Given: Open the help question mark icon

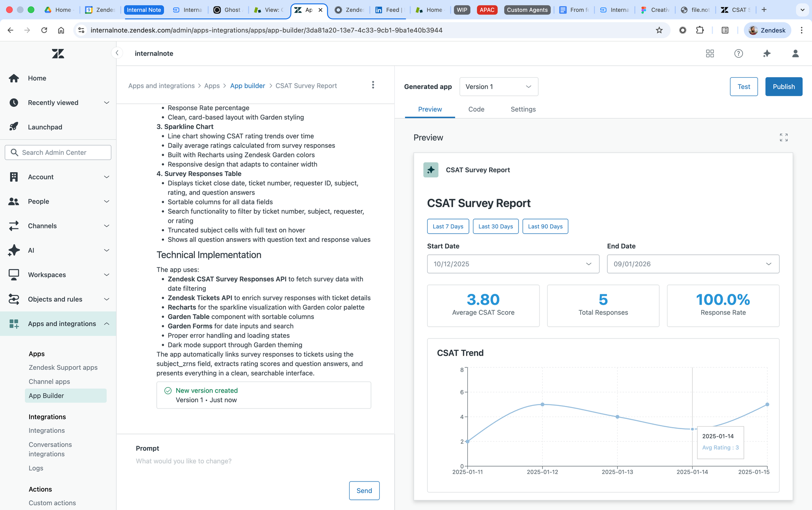Looking at the screenshot, I should [x=739, y=54].
